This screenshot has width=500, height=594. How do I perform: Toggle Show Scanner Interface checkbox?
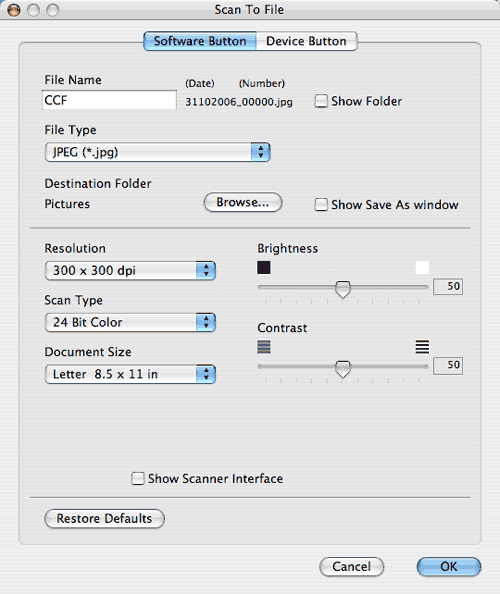138,478
